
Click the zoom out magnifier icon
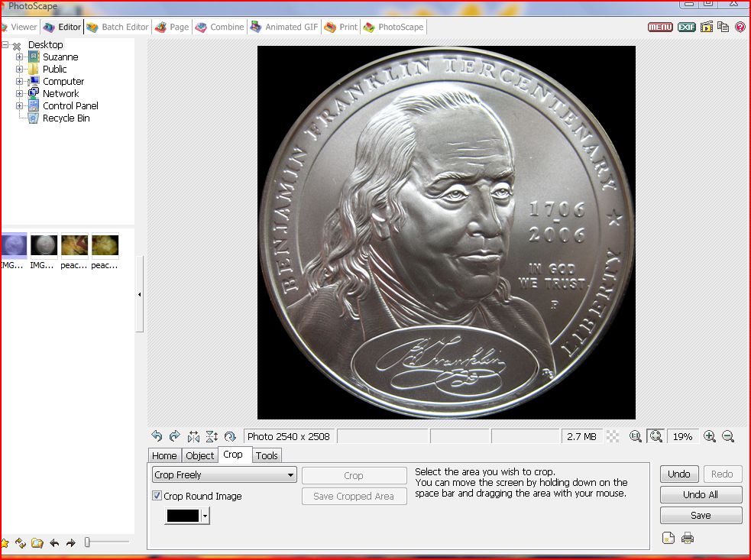click(x=728, y=436)
